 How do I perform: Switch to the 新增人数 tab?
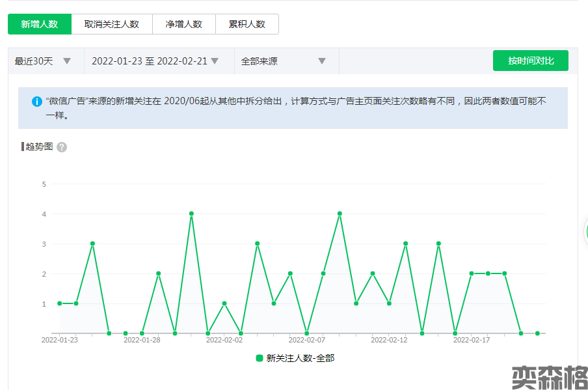pos(40,24)
